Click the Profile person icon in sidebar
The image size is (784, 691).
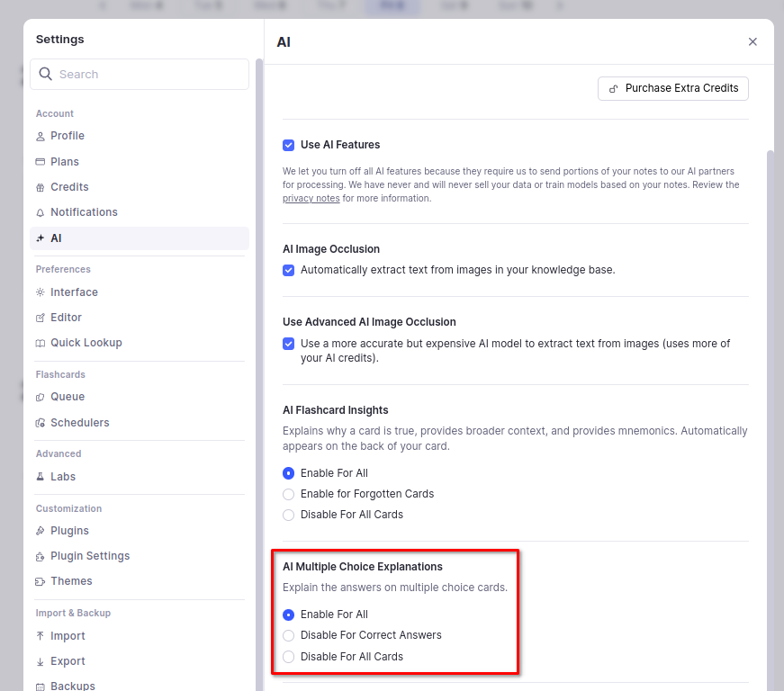[41, 137]
